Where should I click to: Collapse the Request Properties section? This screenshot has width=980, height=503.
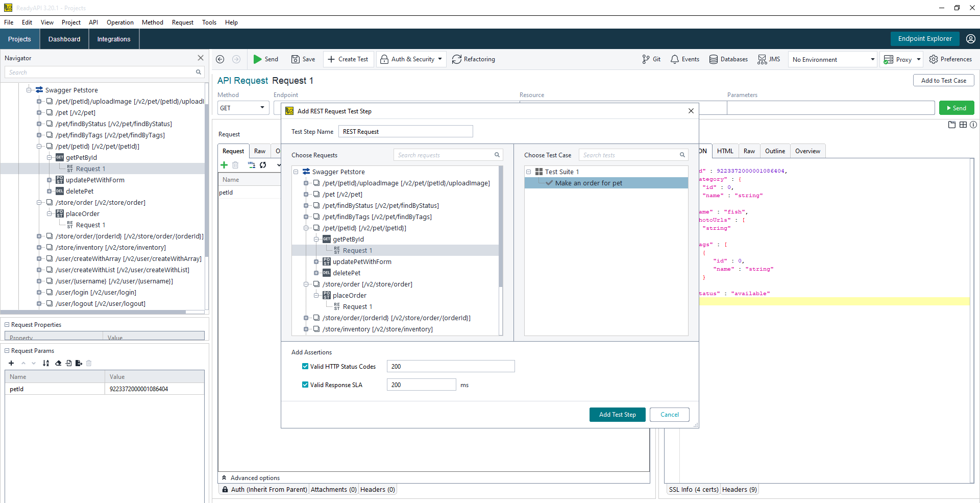7,325
